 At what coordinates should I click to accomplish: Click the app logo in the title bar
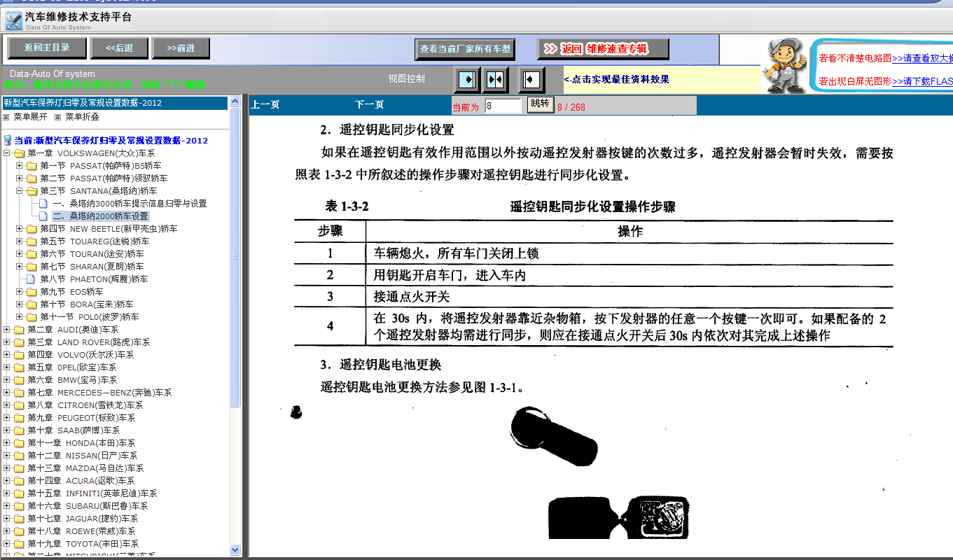pos(13,20)
